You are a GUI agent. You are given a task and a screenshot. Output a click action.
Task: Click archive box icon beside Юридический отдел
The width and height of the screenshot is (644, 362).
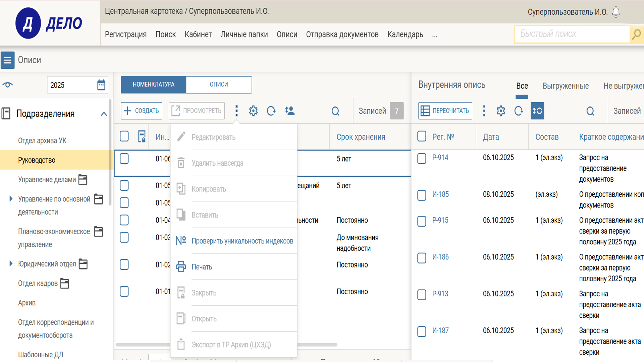83,264
